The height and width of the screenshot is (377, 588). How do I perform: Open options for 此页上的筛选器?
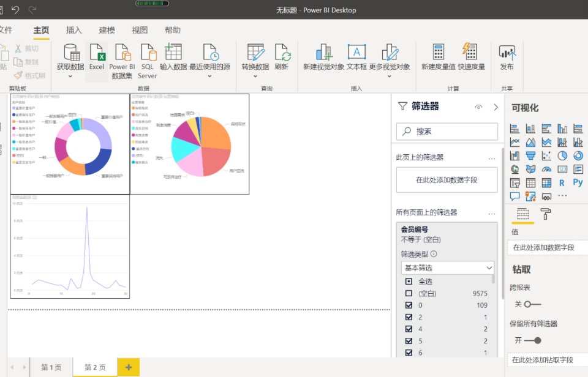pos(492,159)
